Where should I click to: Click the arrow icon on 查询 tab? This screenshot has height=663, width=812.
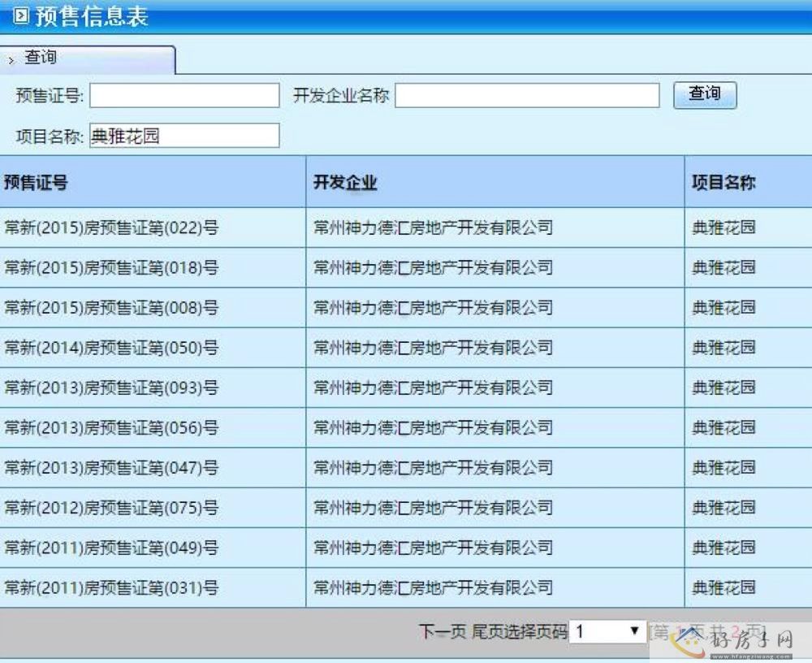click(x=11, y=61)
